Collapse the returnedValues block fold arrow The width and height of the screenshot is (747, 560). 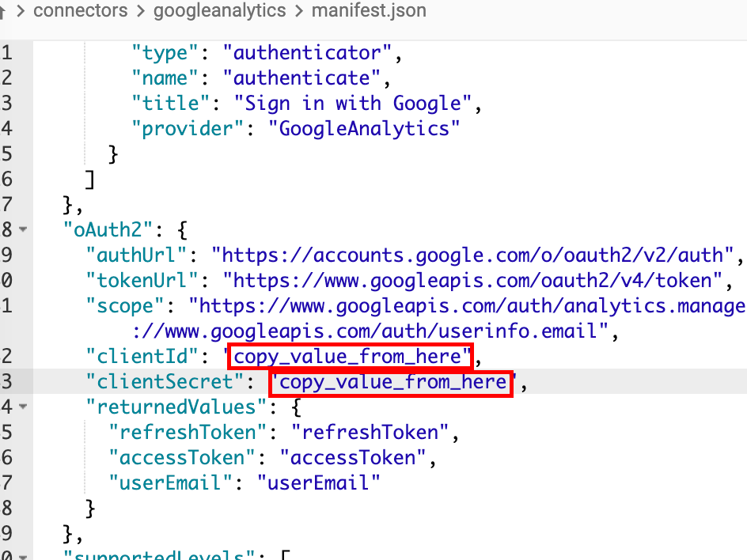point(22,407)
